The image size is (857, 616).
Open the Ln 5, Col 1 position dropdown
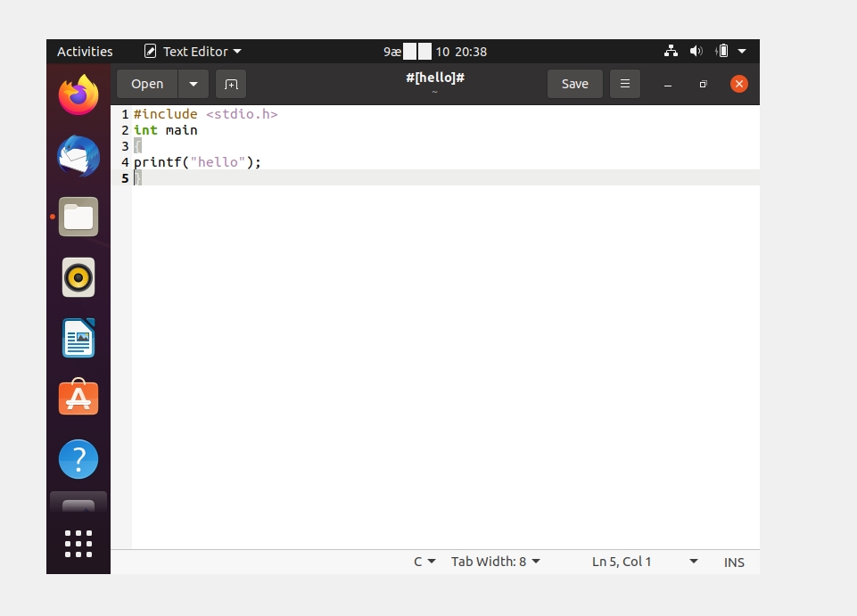point(645,562)
